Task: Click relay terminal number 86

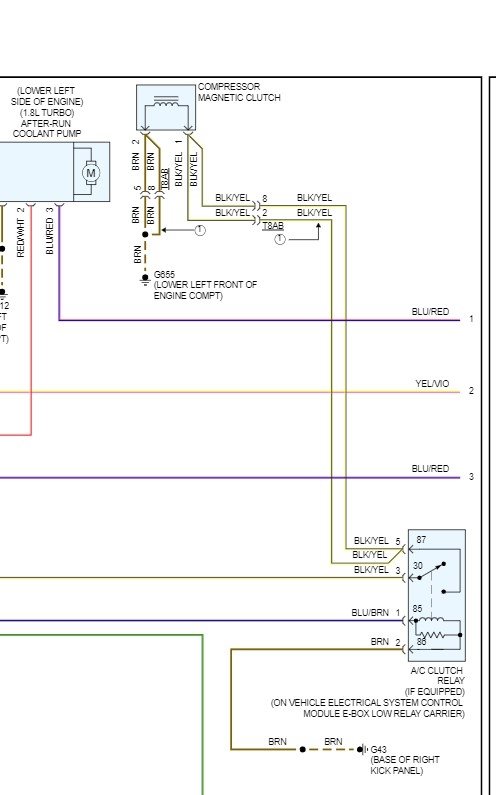Action: pyautogui.click(x=421, y=642)
